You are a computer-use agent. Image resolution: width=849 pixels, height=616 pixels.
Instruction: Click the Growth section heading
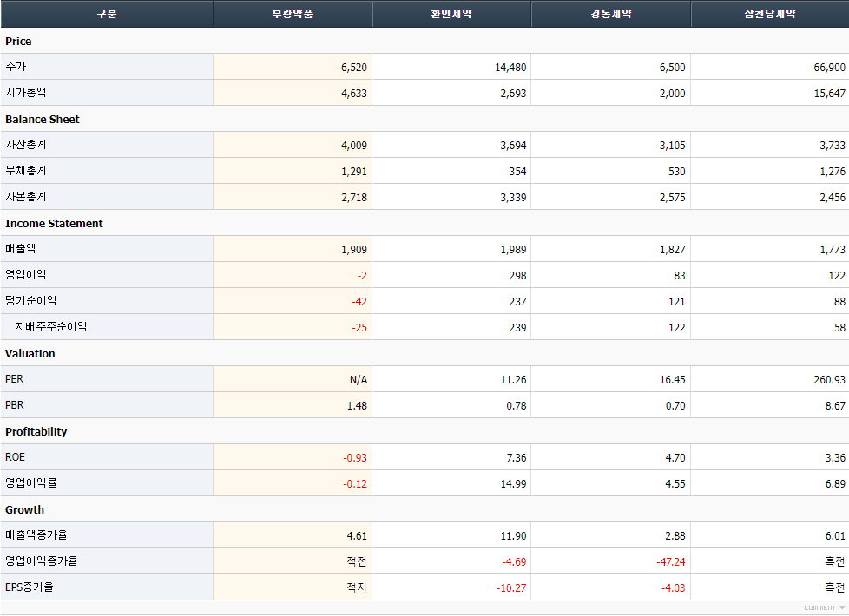24,509
